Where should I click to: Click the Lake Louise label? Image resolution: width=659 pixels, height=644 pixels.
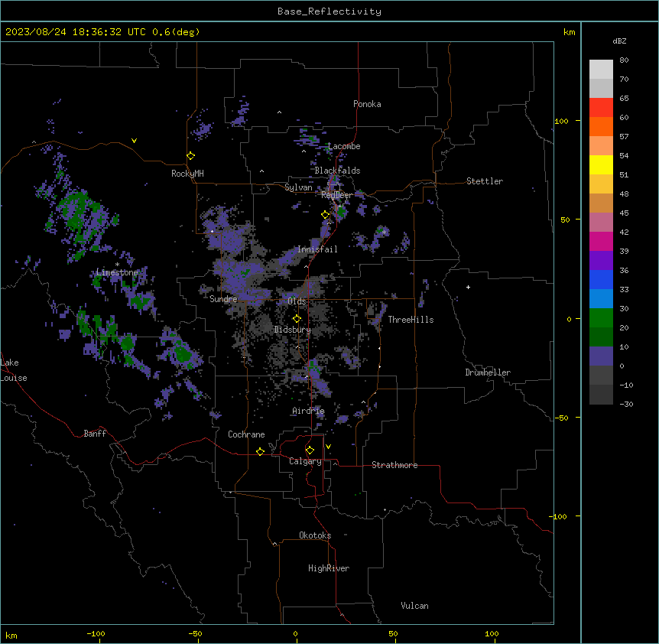tap(14, 370)
